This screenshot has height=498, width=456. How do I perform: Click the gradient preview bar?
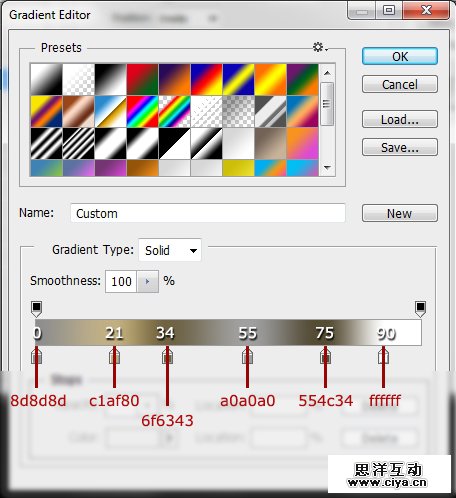[228, 332]
